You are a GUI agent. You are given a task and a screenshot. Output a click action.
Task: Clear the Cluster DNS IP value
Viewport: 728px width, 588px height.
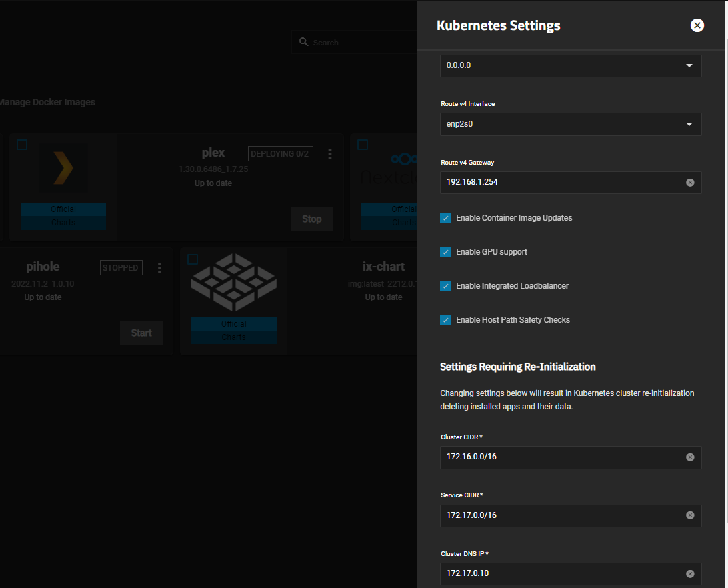coord(690,573)
